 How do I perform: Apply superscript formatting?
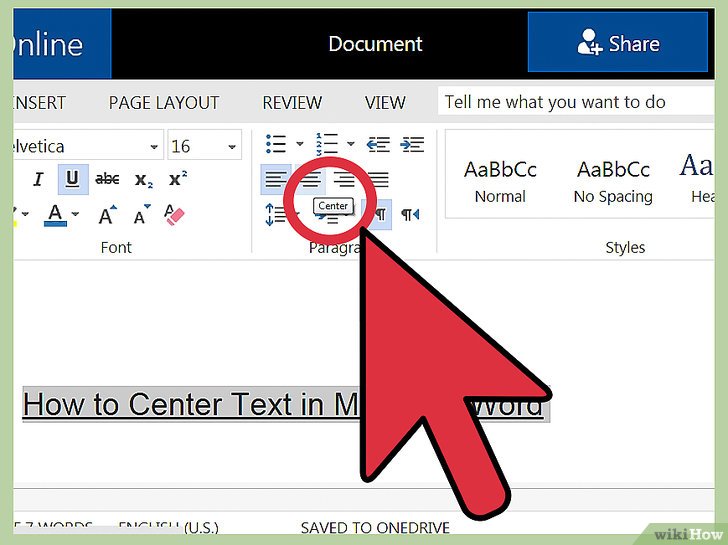click(178, 178)
